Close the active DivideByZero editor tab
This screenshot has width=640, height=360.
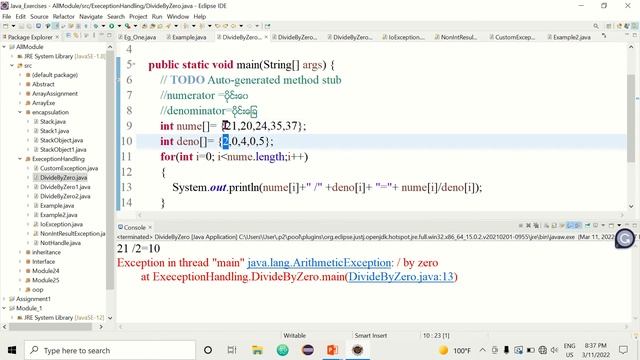click(266, 37)
